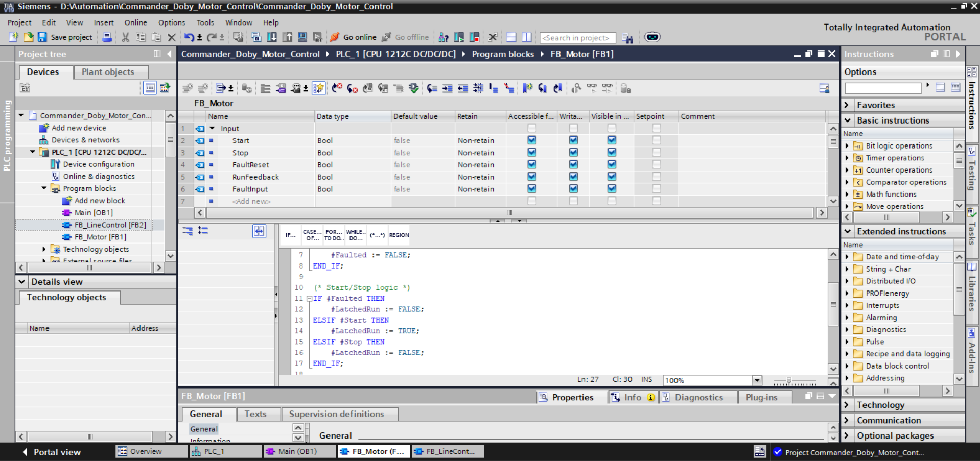Image resolution: width=980 pixels, height=461 pixels.
Task: Open the Libraries side tab
Action: [972, 287]
